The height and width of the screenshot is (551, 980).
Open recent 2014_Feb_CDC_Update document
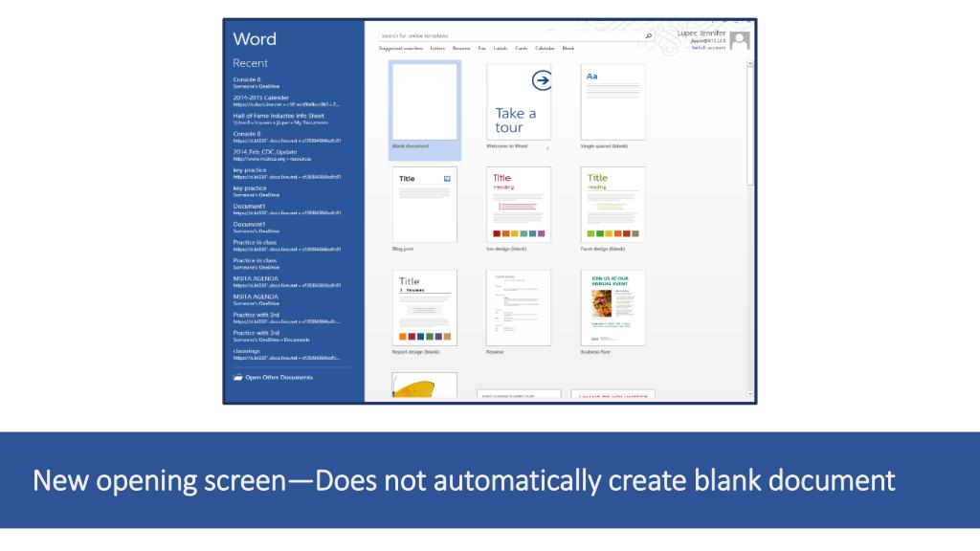pyautogui.click(x=272, y=156)
